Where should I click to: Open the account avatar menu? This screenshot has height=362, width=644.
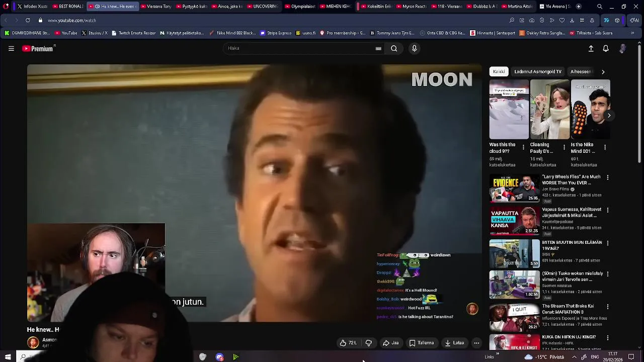click(623, 49)
